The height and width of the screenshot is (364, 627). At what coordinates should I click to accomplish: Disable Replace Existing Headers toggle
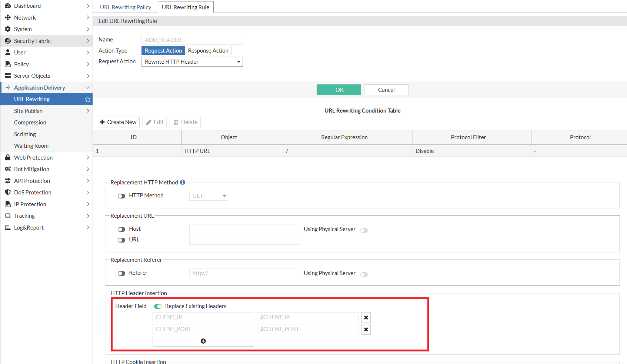pos(158,306)
